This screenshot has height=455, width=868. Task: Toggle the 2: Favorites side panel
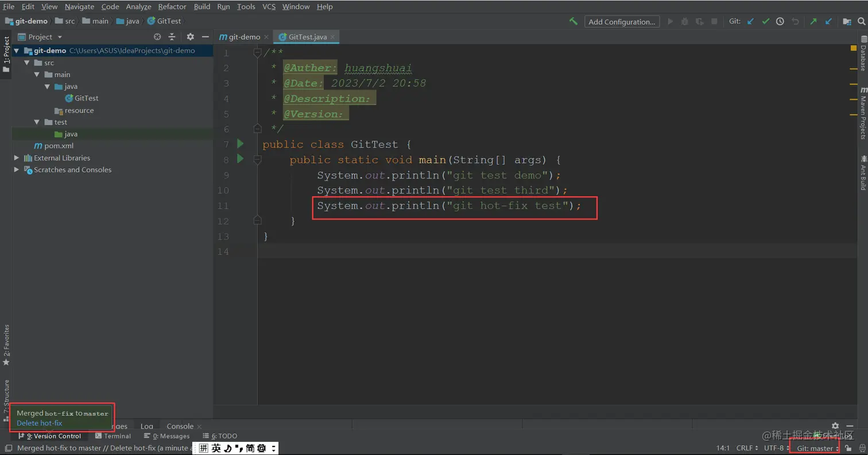pos(6,345)
